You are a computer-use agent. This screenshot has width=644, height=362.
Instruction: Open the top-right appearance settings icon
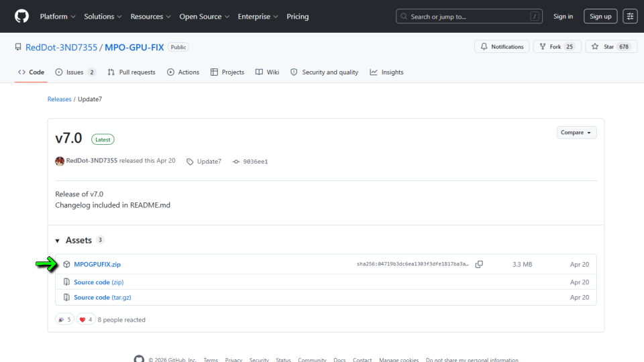click(630, 16)
